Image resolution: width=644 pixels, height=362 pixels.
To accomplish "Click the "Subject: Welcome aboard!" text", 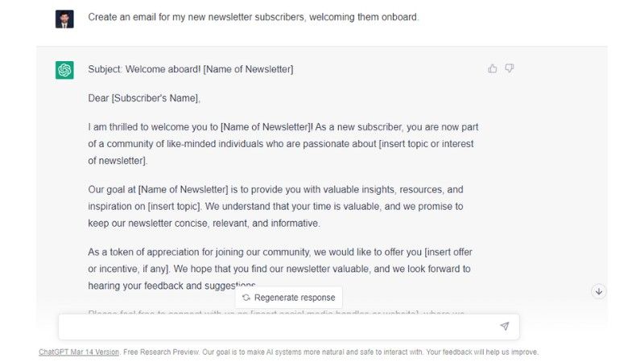I will (x=145, y=69).
